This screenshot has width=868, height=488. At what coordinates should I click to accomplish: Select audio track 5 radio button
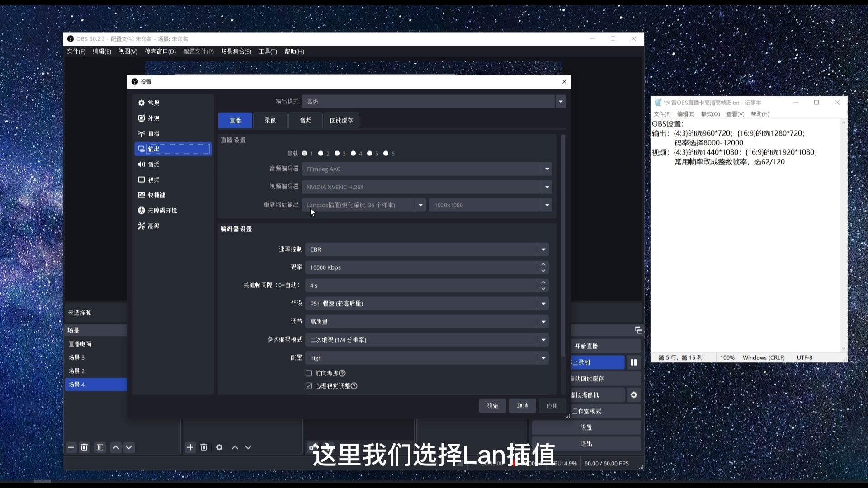point(370,154)
